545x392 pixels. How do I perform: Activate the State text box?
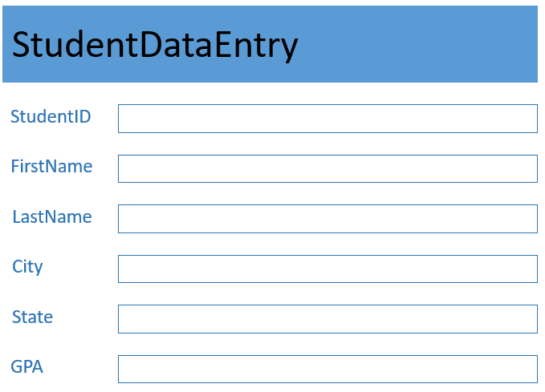(x=327, y=319)
